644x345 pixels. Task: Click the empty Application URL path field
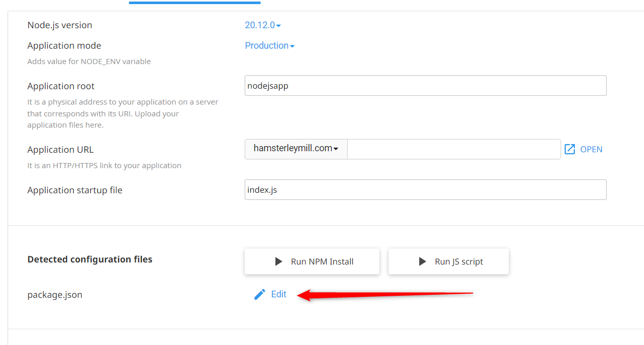point(454,149)
